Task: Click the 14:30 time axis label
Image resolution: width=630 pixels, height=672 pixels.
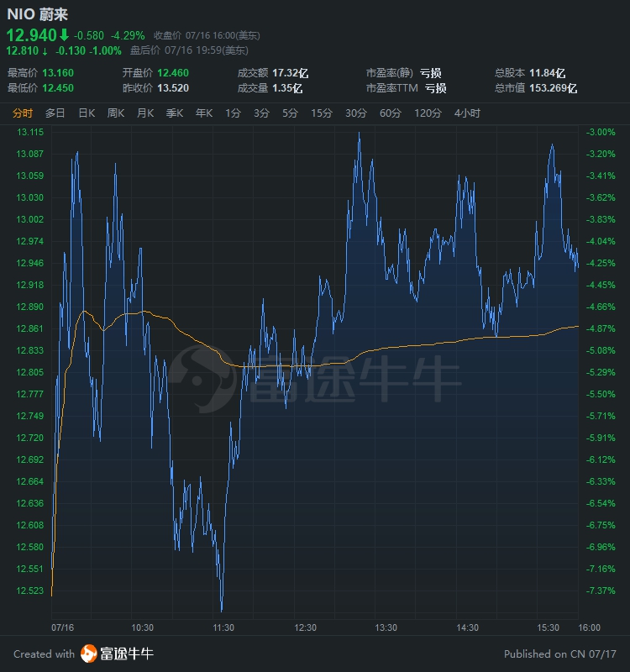Action: pos(468,627)
